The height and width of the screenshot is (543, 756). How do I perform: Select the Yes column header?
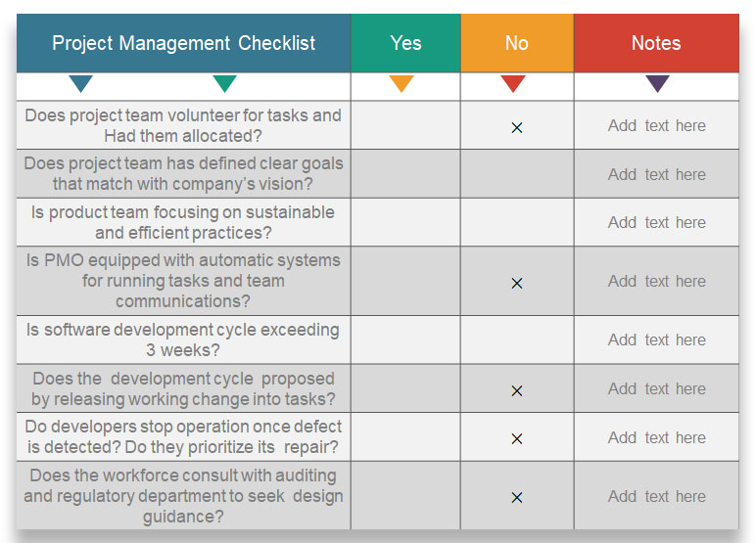pyautogui.click(x=405, y=43)
